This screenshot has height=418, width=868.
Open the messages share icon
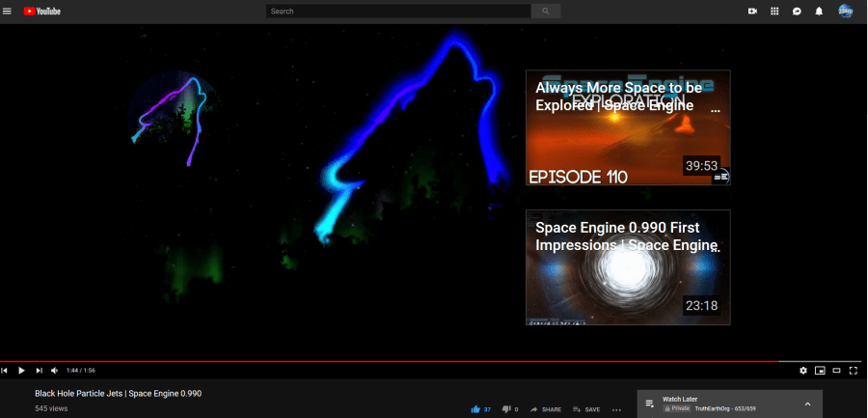click(x=797, y=12)
